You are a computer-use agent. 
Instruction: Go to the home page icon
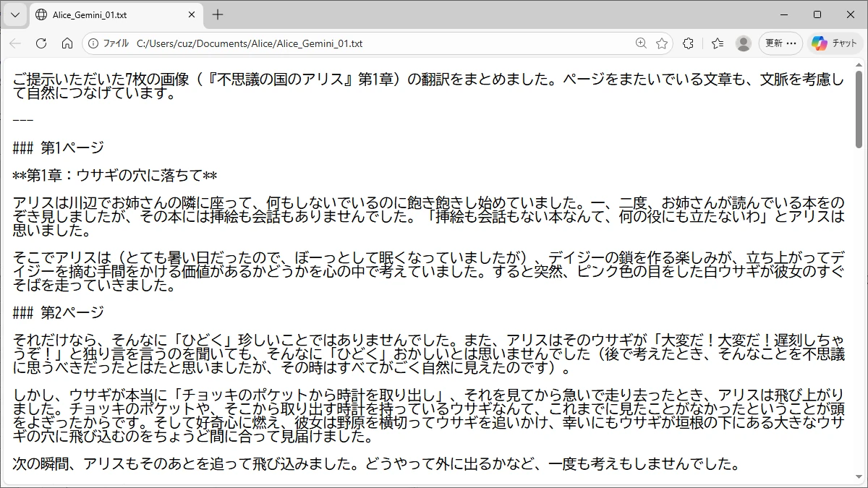coord(67,43)
